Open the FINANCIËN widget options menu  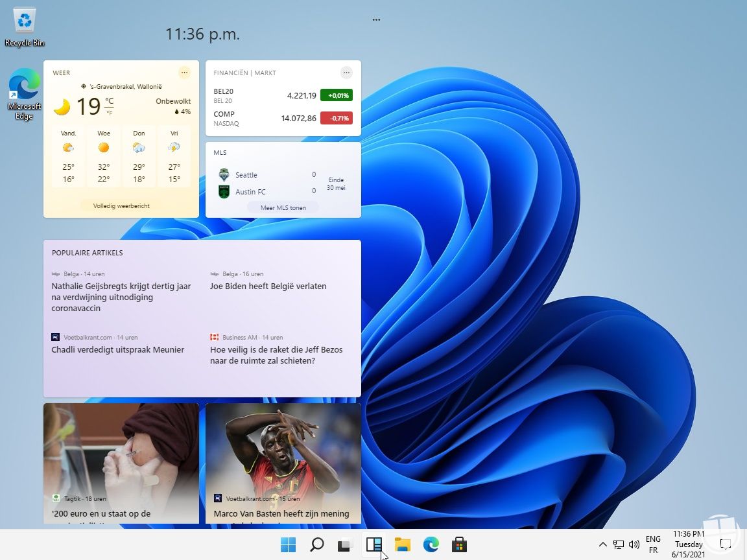[346, 73]
